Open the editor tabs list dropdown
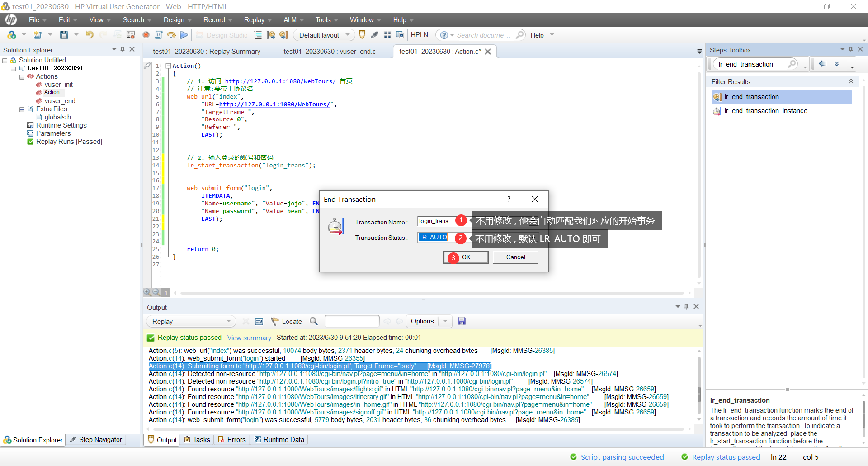868x466 pixels. coord(699,52)
